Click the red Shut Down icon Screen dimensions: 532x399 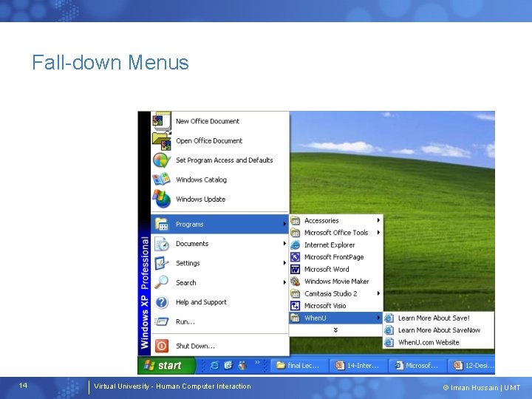click(x=162, y=346)
